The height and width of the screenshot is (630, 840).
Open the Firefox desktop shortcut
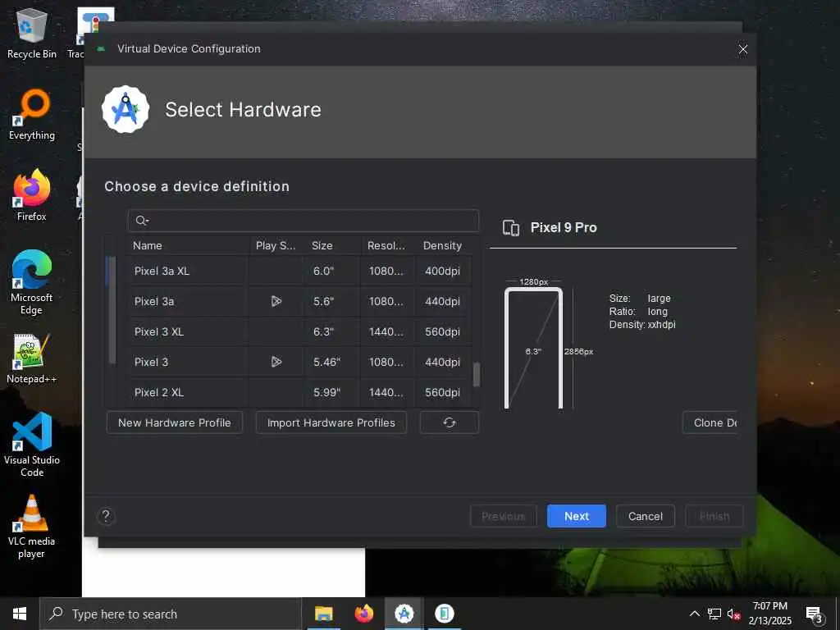(32, 195)
